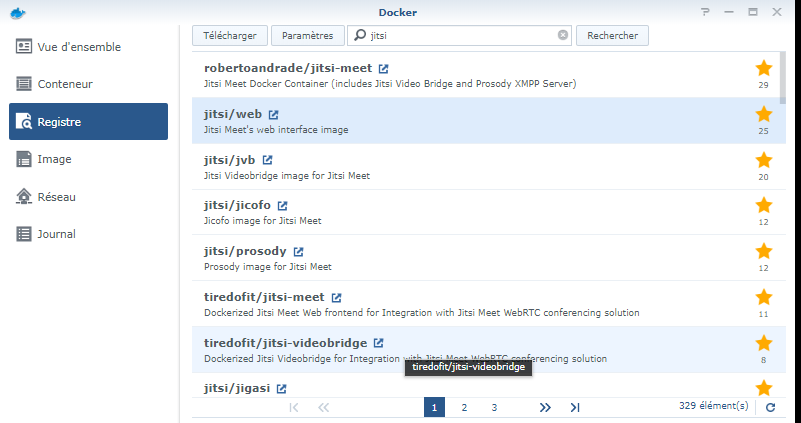This screenshot has width=801, height=423.
Task: Click the Docker whale logo
Action: click(x=18, y=13)
